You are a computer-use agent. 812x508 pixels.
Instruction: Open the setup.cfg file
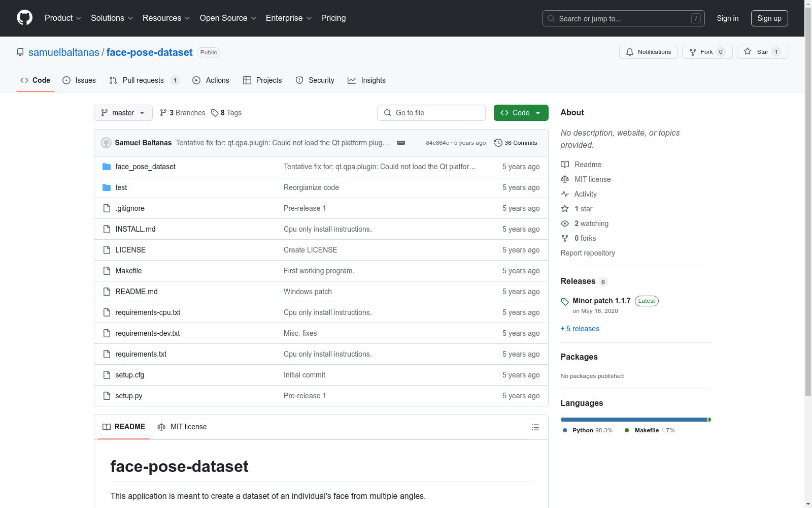130,375
